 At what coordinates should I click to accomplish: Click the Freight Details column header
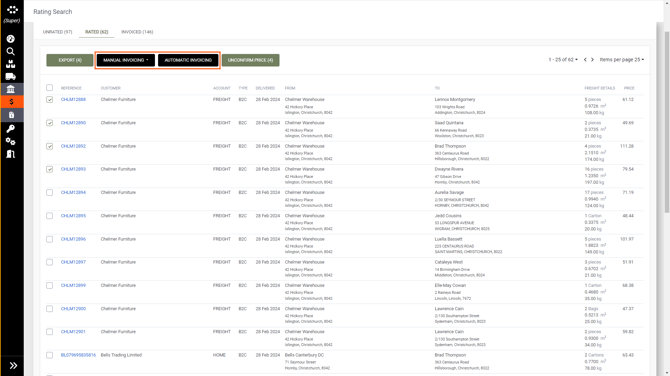599,88
